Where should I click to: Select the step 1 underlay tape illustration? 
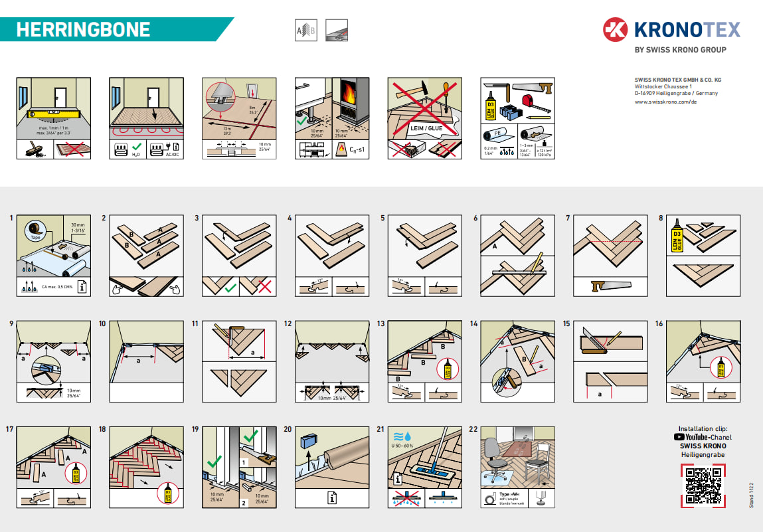pyautogui.click(x=54, y=256)
